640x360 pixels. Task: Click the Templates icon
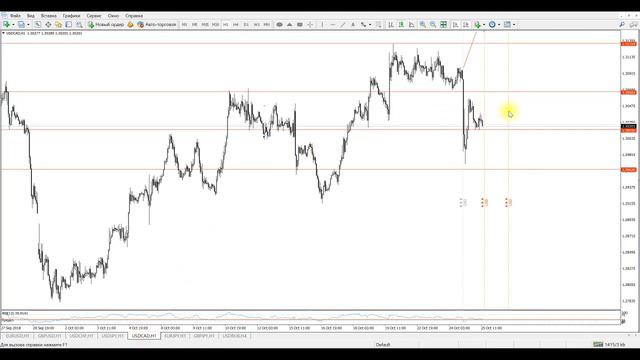point(507,24)
